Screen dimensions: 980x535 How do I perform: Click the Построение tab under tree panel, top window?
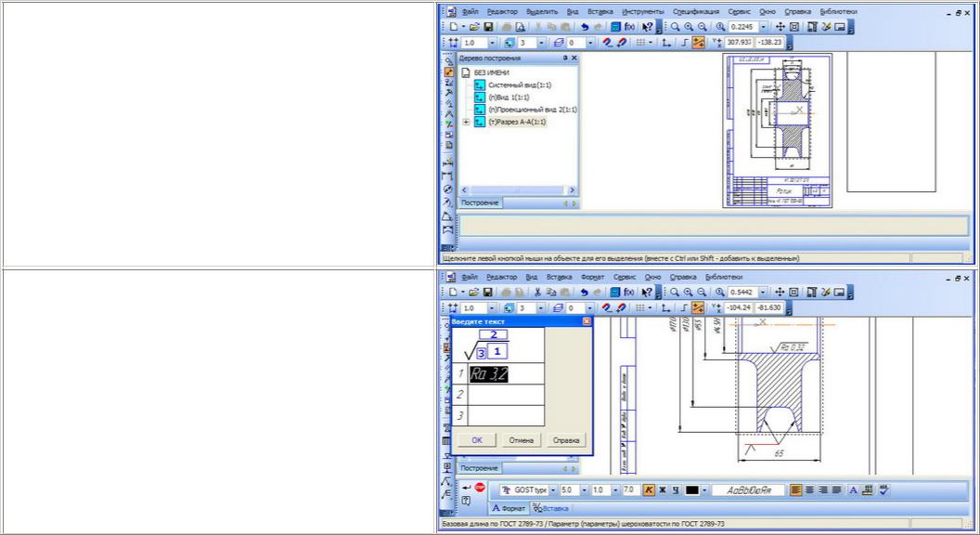pyautogui.click(x=480, y=202)
